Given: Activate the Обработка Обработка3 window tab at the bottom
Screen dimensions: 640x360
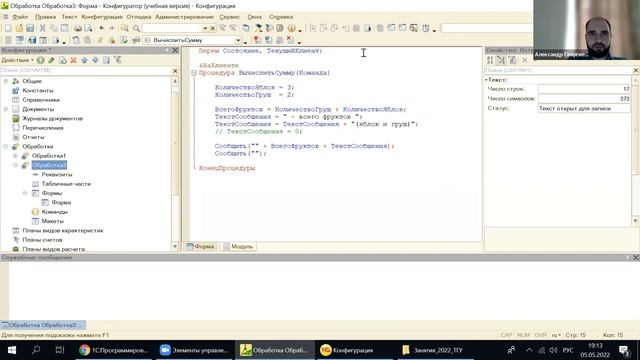Looking at the screenshot, I should pos(43,325).
